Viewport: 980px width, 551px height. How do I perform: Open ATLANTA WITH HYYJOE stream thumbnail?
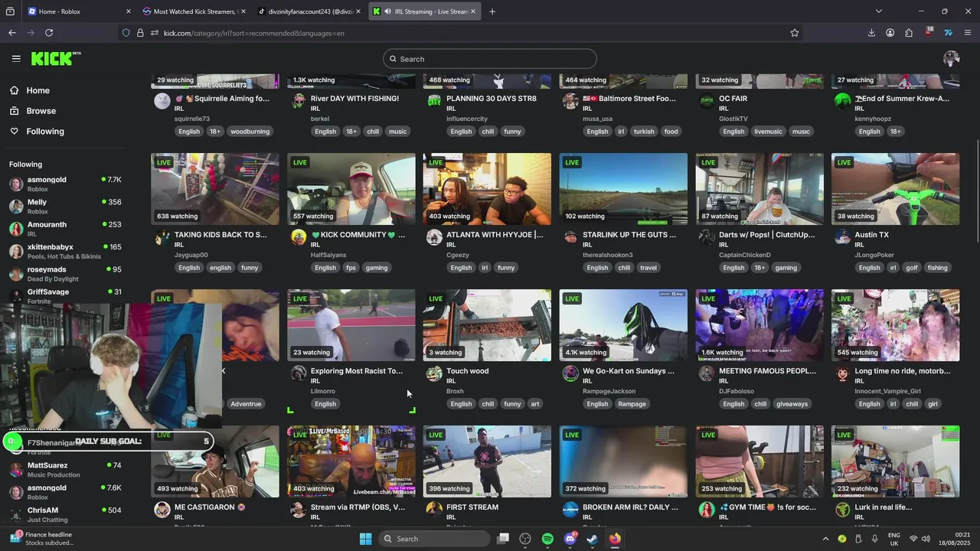(487, 189)
